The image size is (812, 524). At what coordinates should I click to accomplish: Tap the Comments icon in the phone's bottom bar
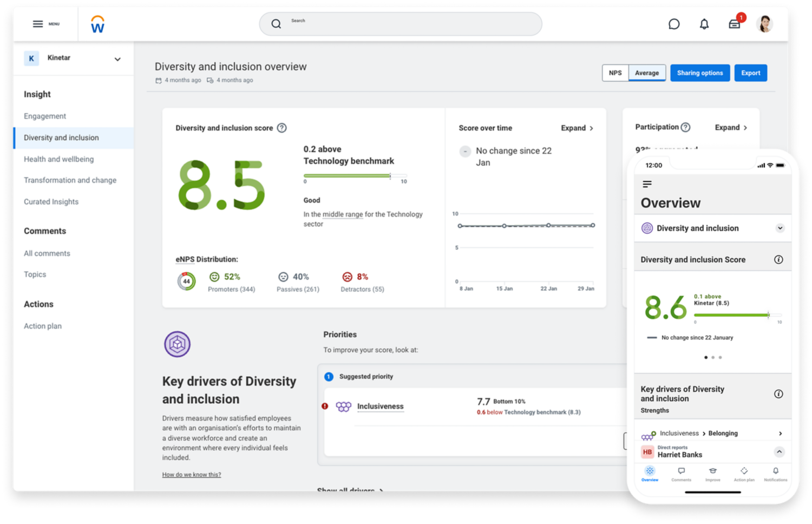point(682,474)
